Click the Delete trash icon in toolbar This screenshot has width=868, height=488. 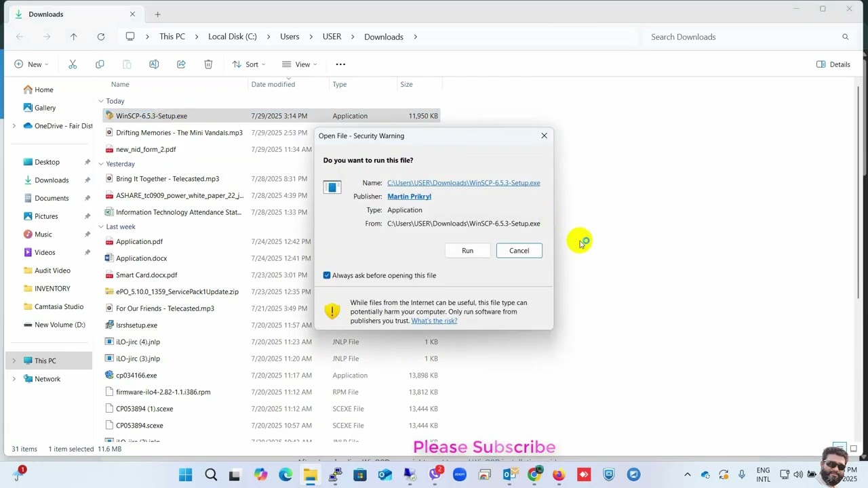pyautogui.click(x=208, y=64)
